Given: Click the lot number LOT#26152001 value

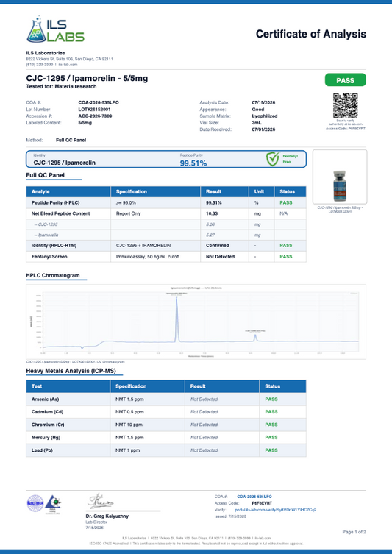Looking at the screenshot, I should click(94, 110).
